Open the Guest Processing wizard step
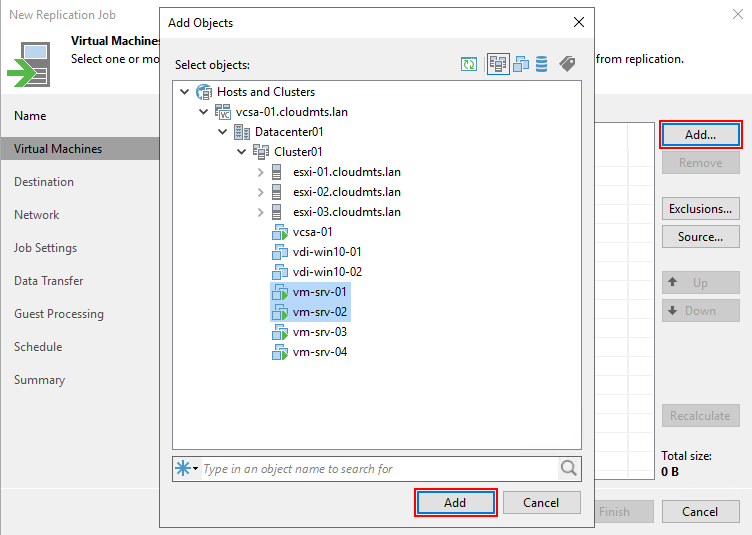 click(x=59, y=314)
